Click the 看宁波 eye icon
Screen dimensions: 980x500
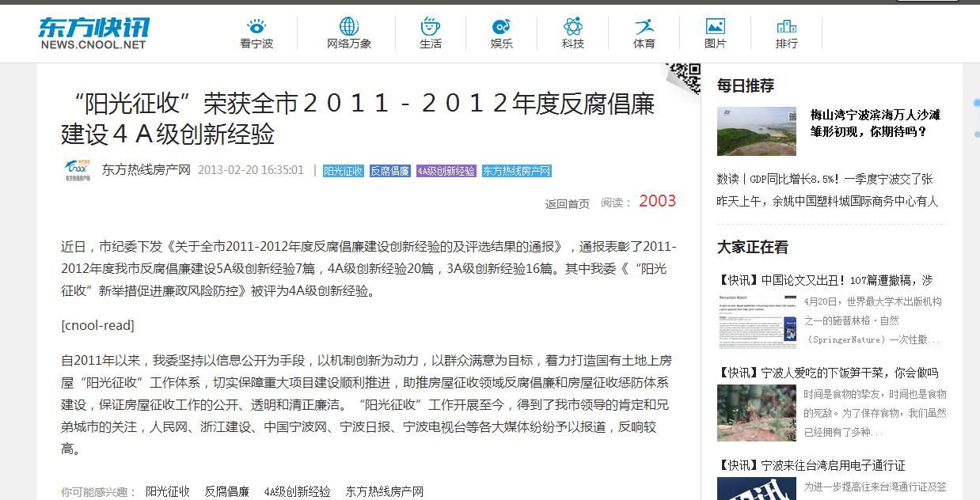pos(256,27)
